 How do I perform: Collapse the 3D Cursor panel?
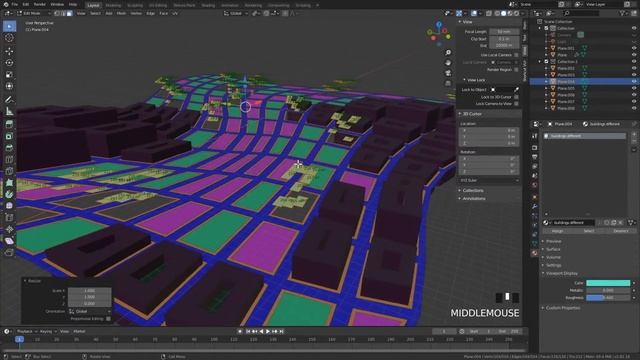click(472, 114)
